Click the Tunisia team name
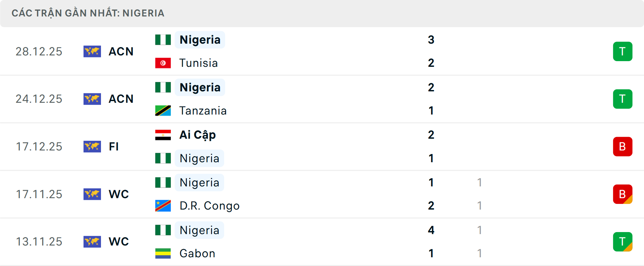The width and height of the screenshot is (644, 266). 198,63
